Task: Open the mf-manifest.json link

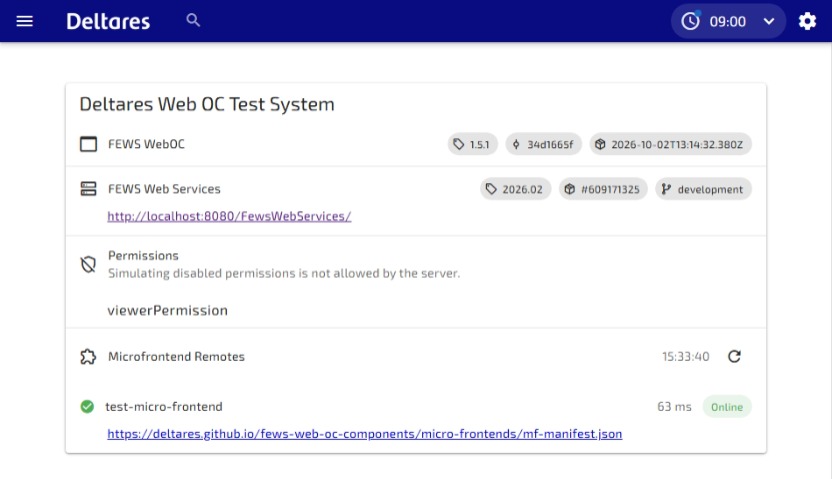Action: tap(365, 434)
